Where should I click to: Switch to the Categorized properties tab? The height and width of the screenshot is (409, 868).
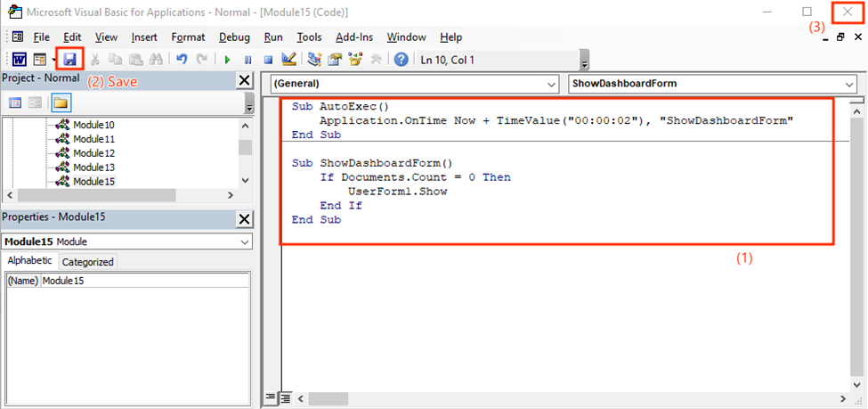[87, 262]
